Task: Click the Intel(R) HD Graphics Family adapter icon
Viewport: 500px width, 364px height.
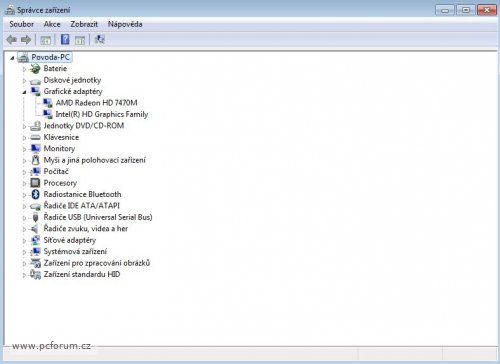Action: pos(48,114)
